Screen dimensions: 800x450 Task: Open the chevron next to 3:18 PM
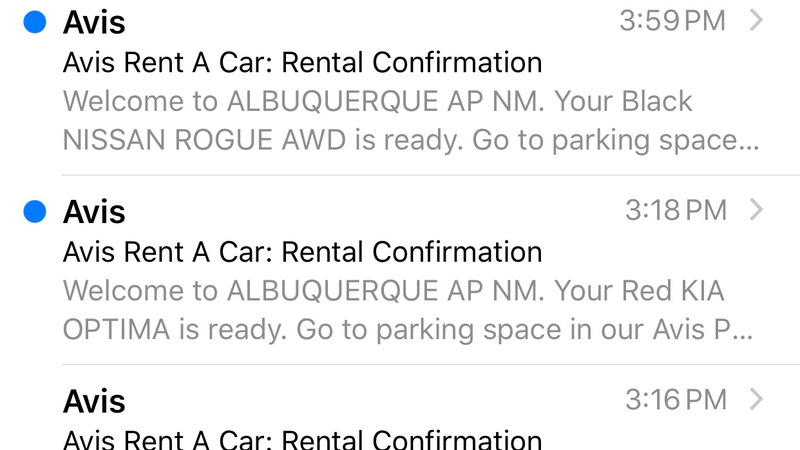[756, 210]
